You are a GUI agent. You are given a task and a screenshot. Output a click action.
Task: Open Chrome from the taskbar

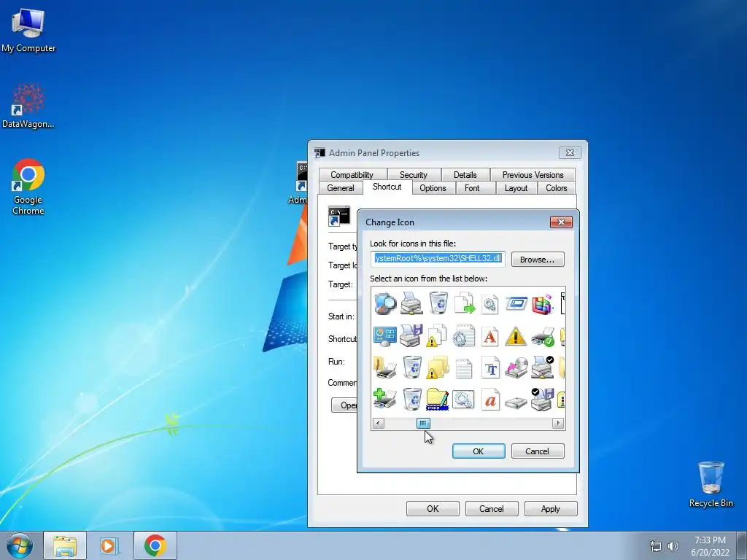pos(155,545)
